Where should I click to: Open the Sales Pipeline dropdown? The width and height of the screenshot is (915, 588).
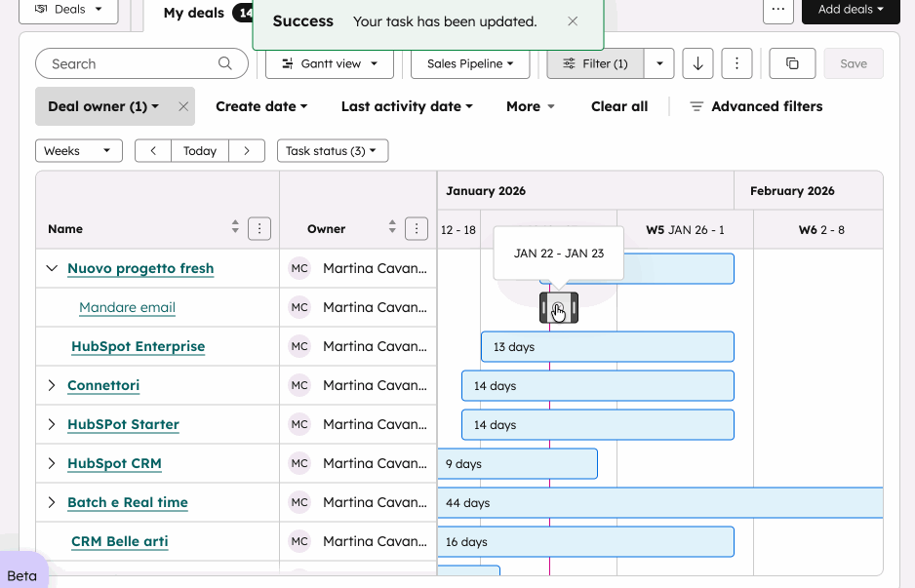(471, 63)
